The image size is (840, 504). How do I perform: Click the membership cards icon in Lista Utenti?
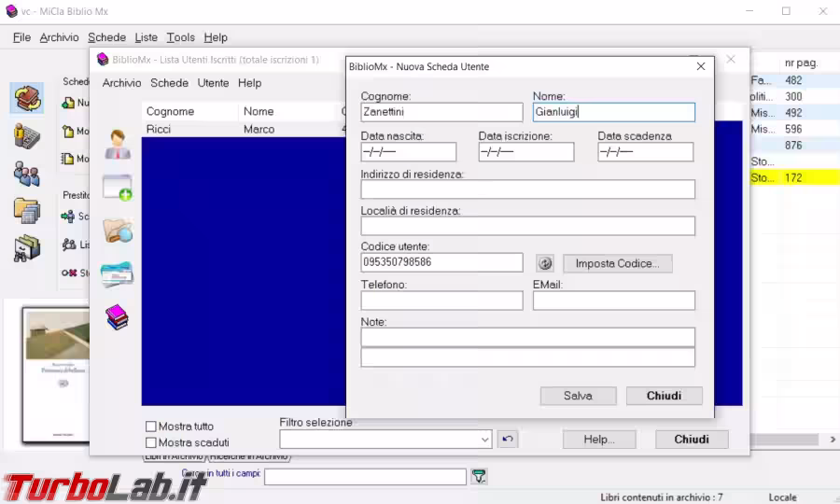pyautogui.click(x=118, y=274)
